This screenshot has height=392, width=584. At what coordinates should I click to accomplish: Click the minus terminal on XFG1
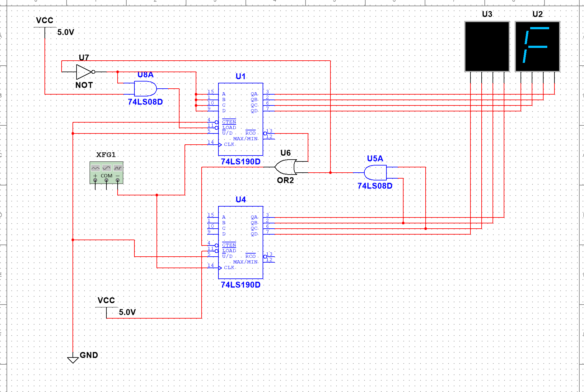click(x=118, y=180)
